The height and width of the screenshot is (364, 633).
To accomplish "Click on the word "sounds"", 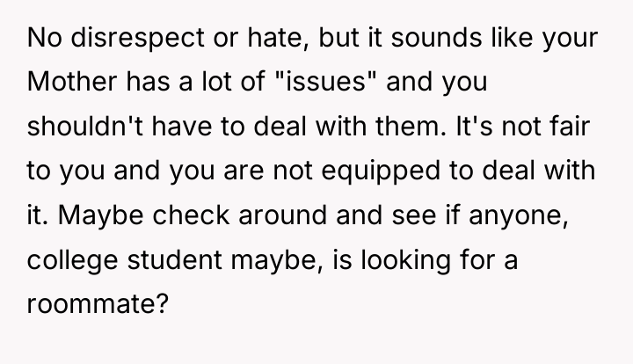I will click(x=436, y=38).
